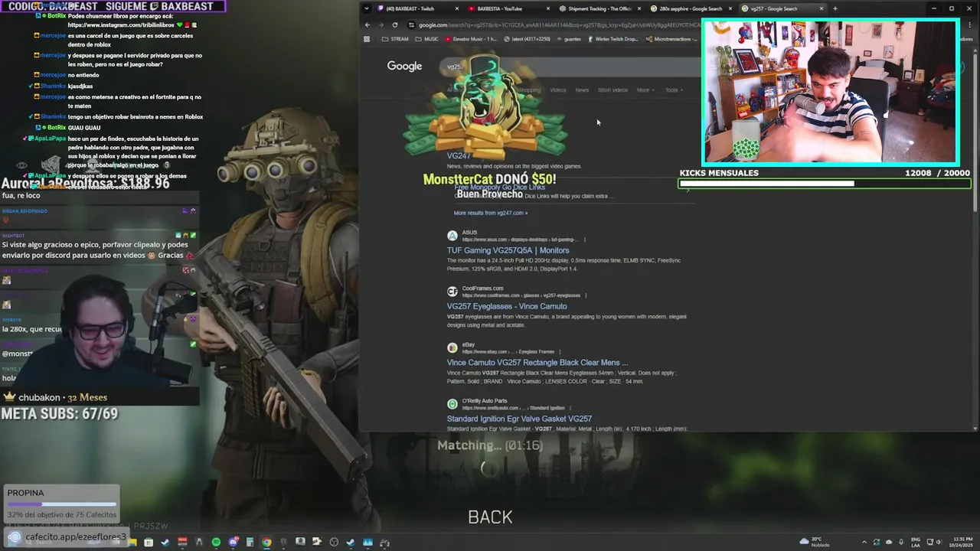Go back to the previous page in Chrome
The height and width of the screenshot is (551, 980).
tap(367, 24)
